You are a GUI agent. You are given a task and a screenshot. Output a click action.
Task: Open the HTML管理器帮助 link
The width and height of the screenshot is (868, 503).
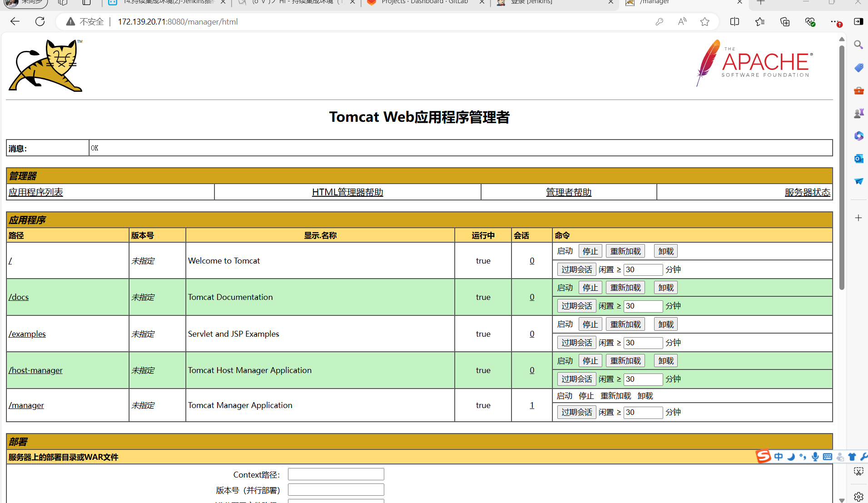(347, 192)
